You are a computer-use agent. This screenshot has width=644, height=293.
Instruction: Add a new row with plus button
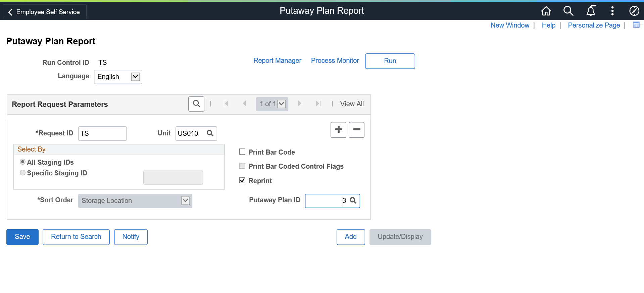click(338, 130)
